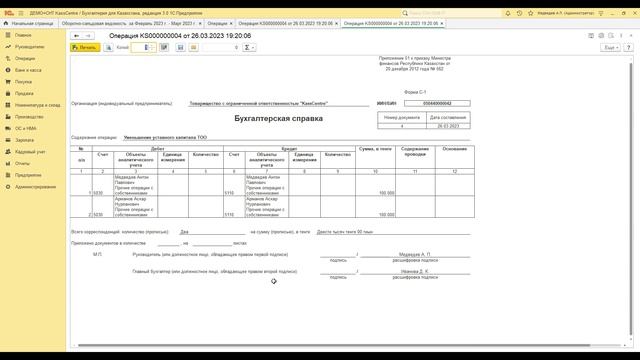
Task: Click the horizontal scrollbar at bottom
Action: 334,345
